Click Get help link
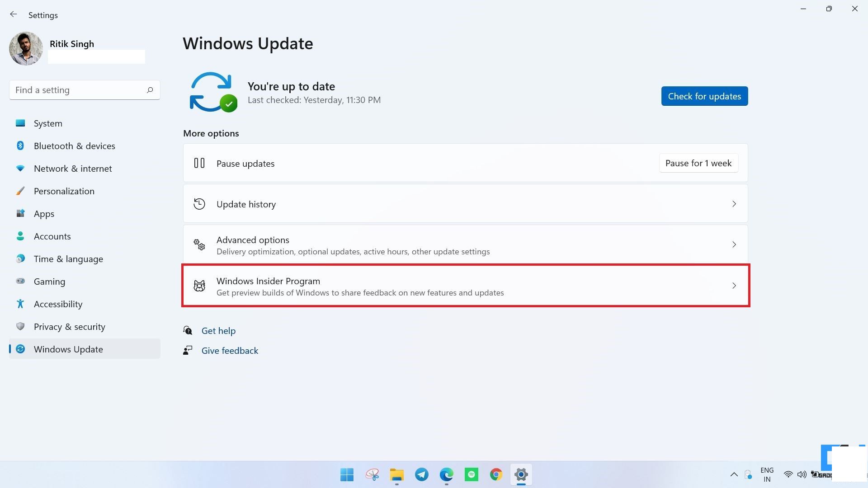 coord(218,330)
